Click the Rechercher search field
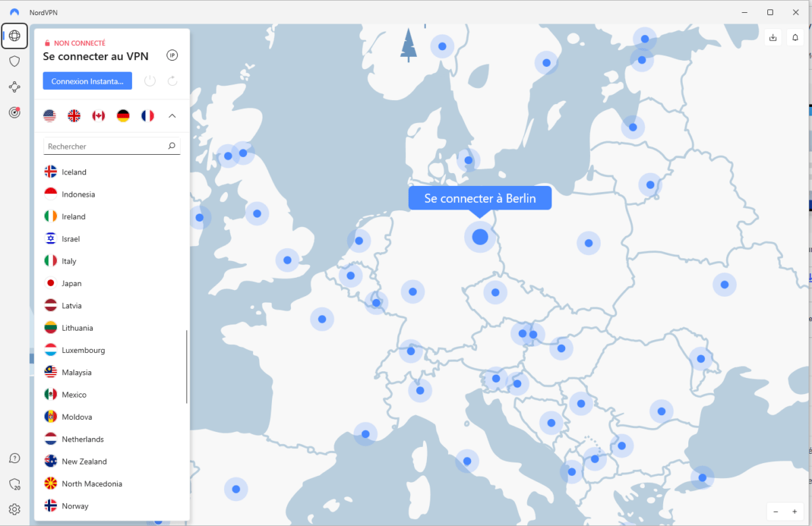 pyautogui.click(x=105, y=146)
